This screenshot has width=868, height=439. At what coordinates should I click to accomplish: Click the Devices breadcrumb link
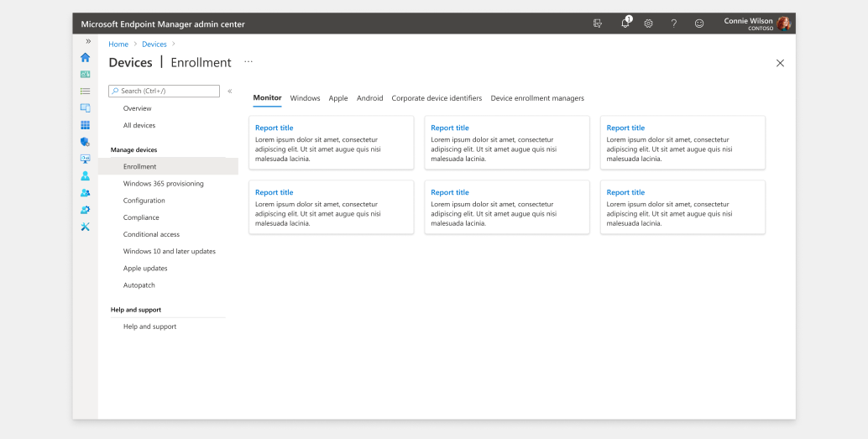(x=154, y=44)
